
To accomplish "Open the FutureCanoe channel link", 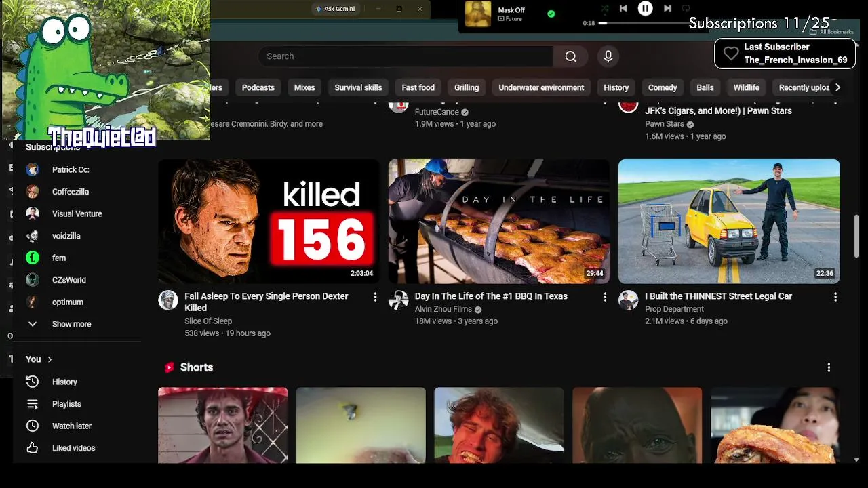I will click(437, 112).
